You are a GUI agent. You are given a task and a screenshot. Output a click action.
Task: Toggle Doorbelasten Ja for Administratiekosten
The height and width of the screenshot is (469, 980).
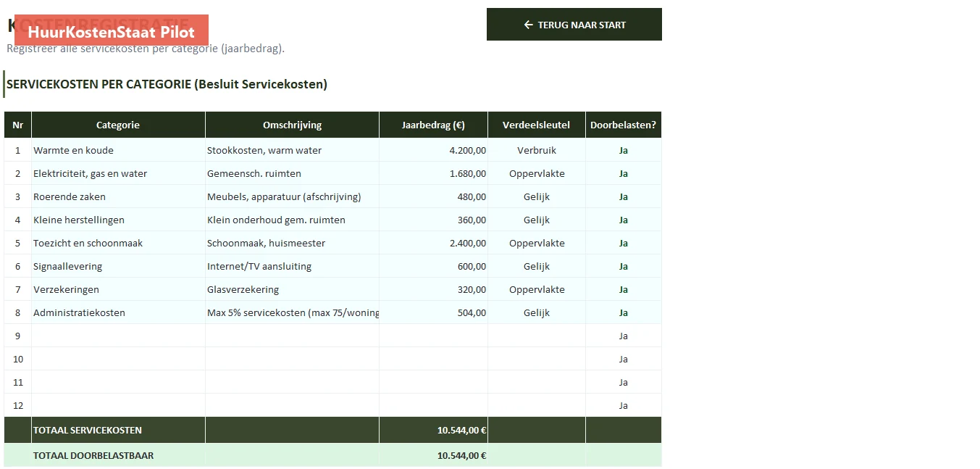(624, 312)
